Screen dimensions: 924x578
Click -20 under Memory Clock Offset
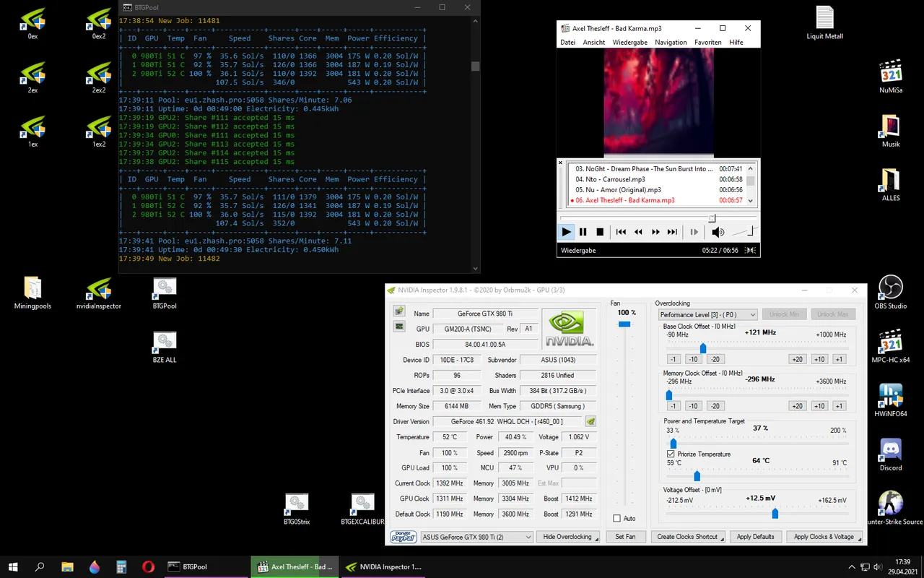(715, 406)
